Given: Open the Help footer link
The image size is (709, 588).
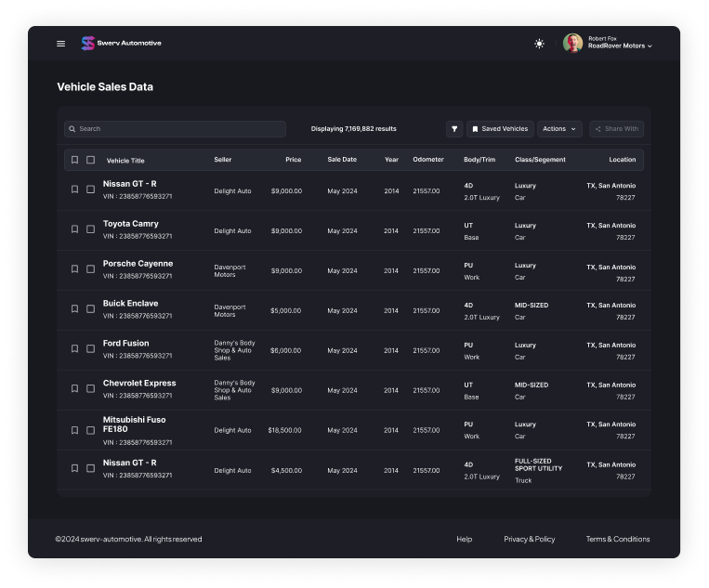Looking at the screenshot, I should pyautogui.click(x=464, y=539).
